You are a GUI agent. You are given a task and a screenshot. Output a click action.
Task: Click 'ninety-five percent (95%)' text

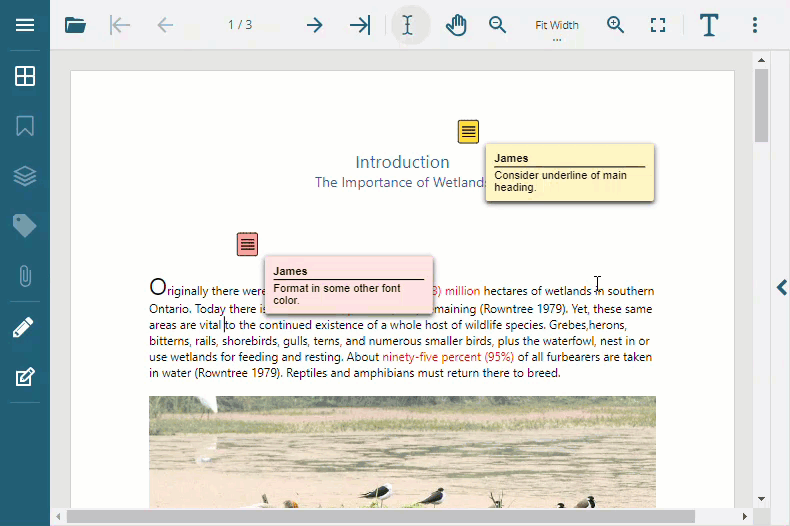[x=448, y=357]
